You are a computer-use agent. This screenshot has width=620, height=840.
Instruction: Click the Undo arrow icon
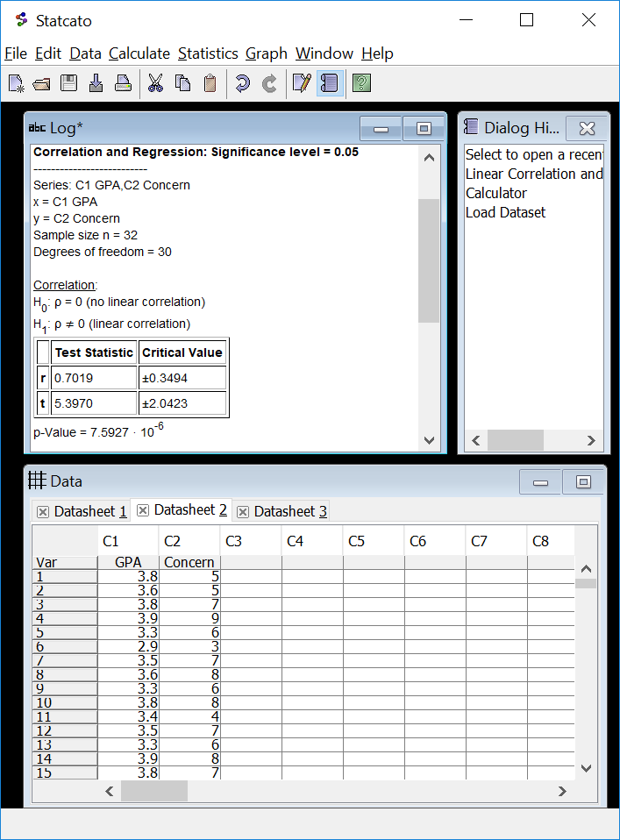pyautogui.click(x=242, y=83)
